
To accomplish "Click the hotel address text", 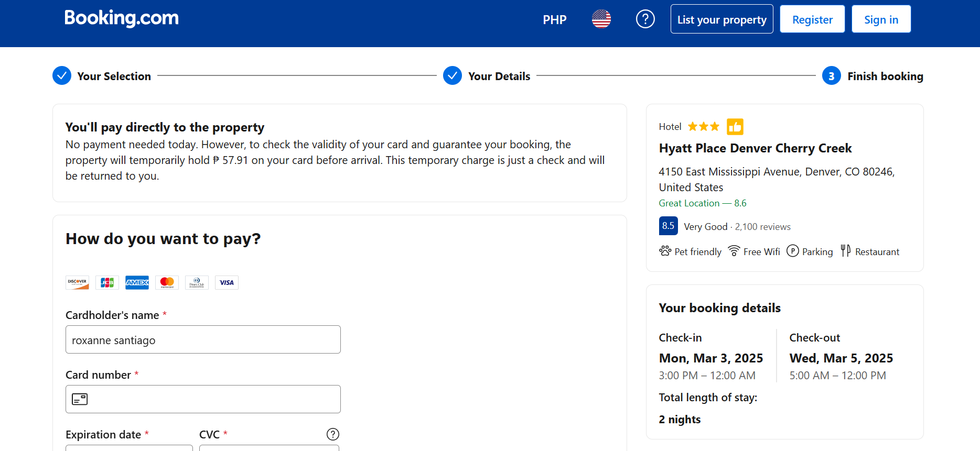I will [x=777, y=180].
